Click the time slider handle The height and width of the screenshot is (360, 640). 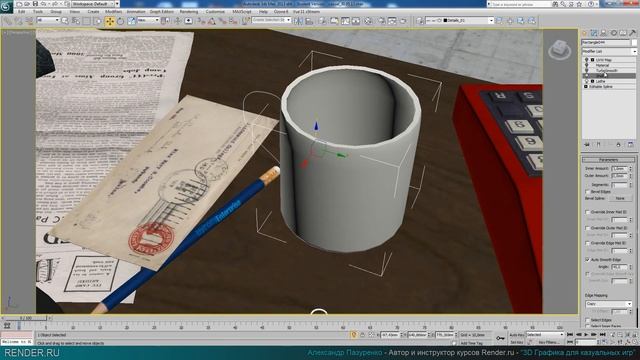[26, 318]
